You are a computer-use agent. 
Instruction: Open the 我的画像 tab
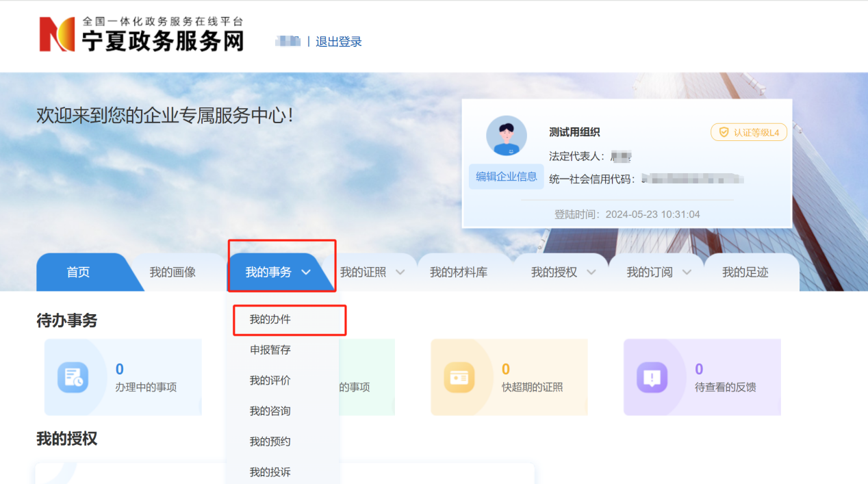(x=173, y=272)
